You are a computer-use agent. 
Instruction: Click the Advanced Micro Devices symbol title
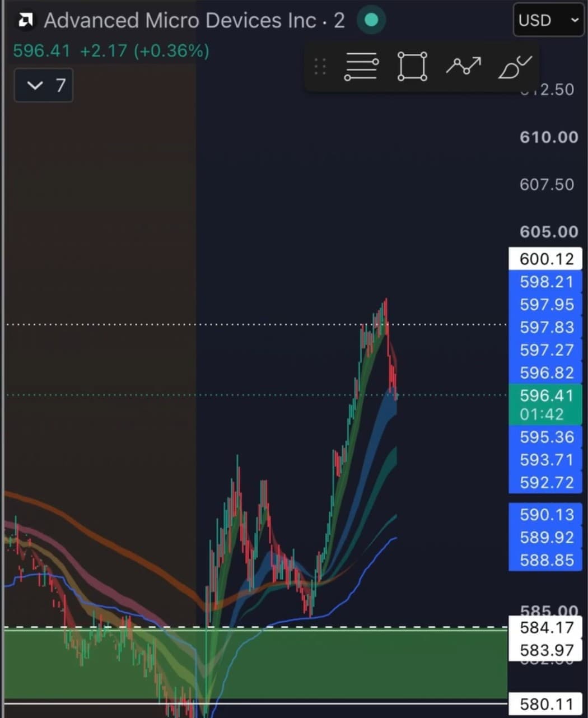pyautogui.click(x=180, y=21)
